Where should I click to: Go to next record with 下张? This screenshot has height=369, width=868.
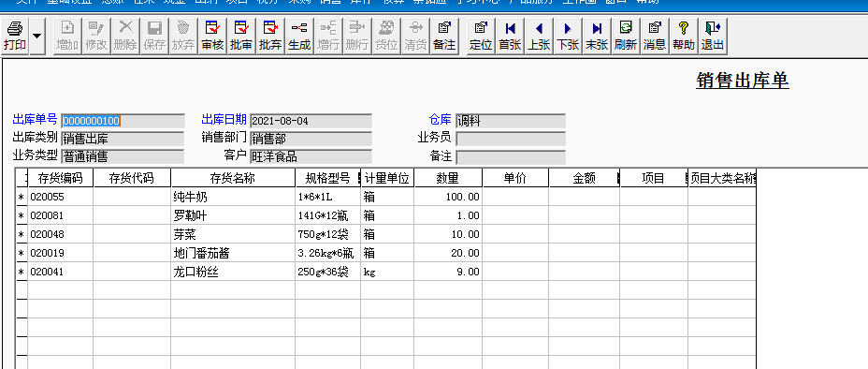click(568, 36)
